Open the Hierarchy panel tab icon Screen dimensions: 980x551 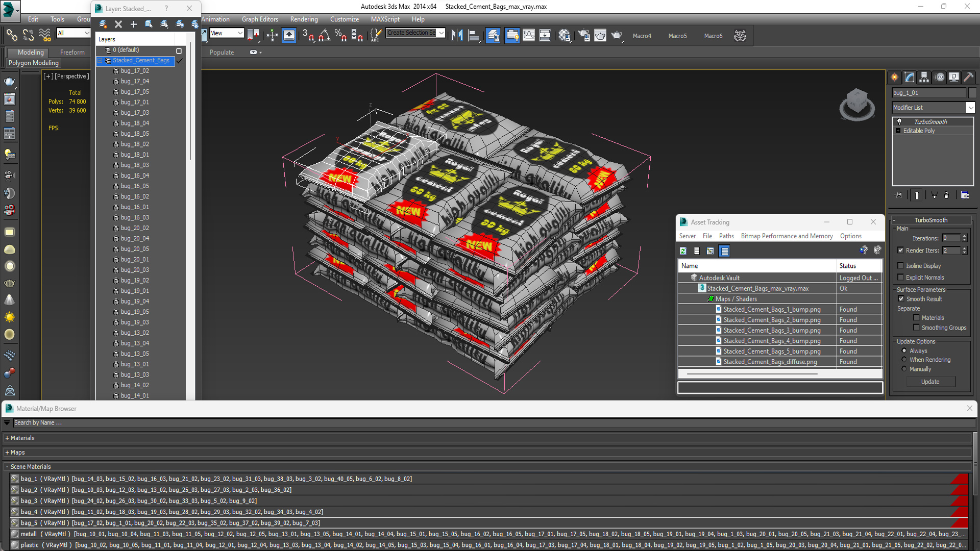(924, 77)
